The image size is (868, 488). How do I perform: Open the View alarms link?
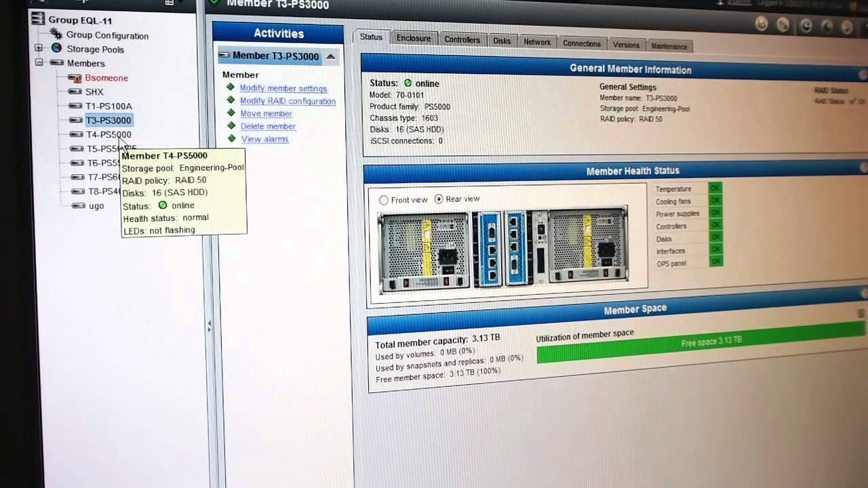coord(264,139)
